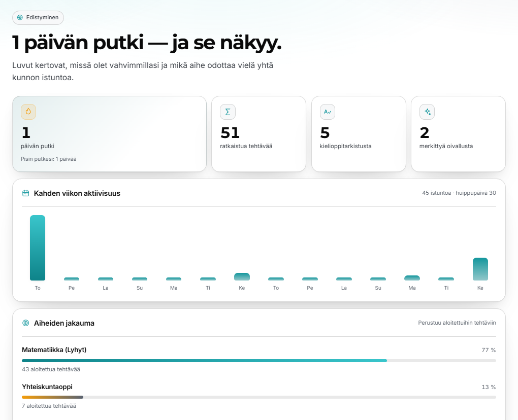Click the sparkle icon above merkittyä oivallusta
This screenshot has height=420, width=518.
tap(427, 112)
